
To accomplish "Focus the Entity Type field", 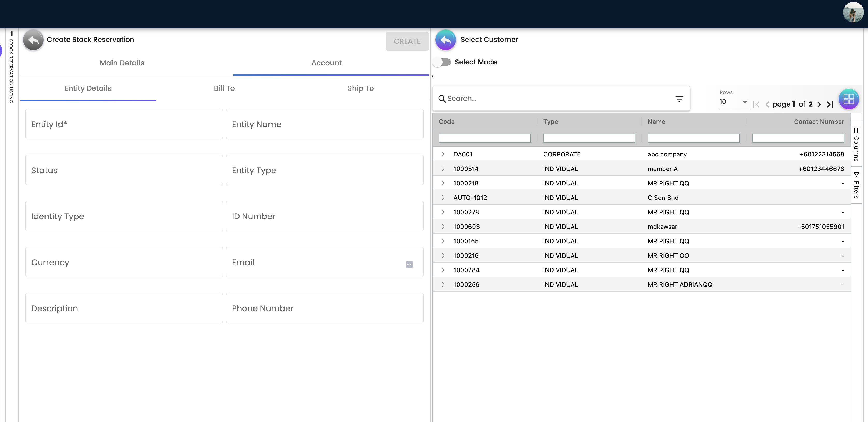I will [x=325, y=170].
